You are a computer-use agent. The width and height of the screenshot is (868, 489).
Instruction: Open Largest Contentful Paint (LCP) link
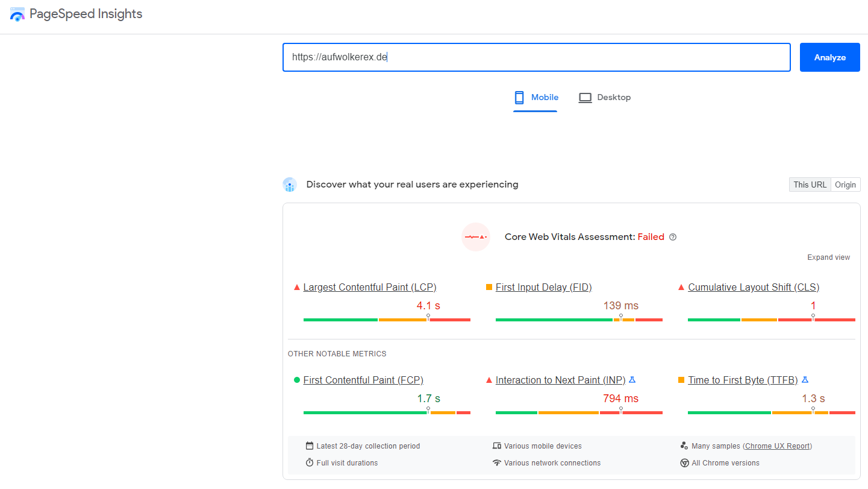(370, 287)
